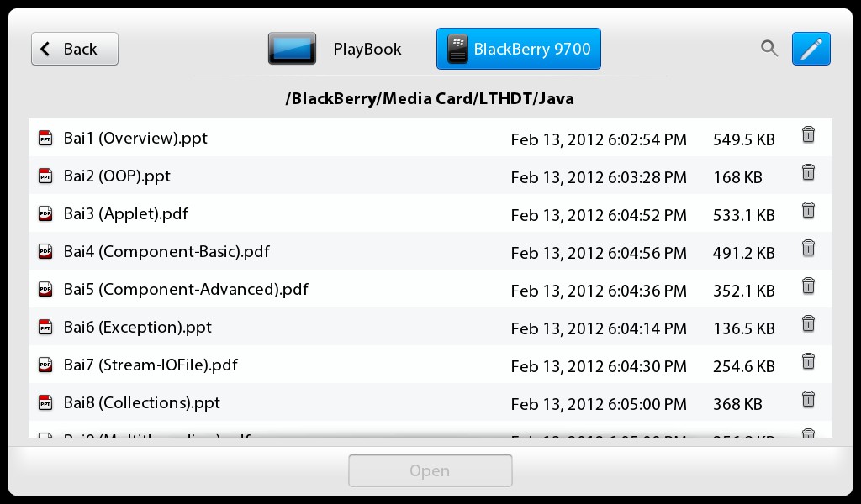Trash the Bai7 (Stream-IOFile).pdf file
This screenshot has height=504, width=861.
point(808,361)
